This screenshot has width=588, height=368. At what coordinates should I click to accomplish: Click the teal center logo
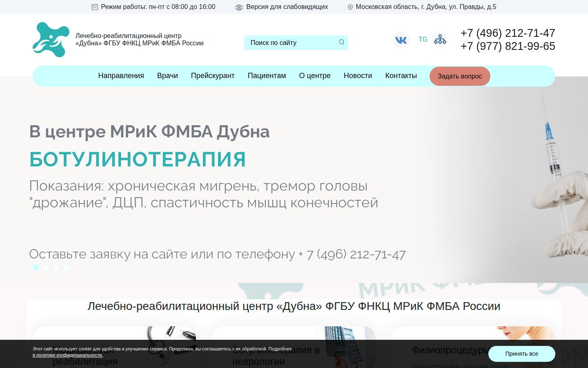pyautogui.click(x=51, y=40)
